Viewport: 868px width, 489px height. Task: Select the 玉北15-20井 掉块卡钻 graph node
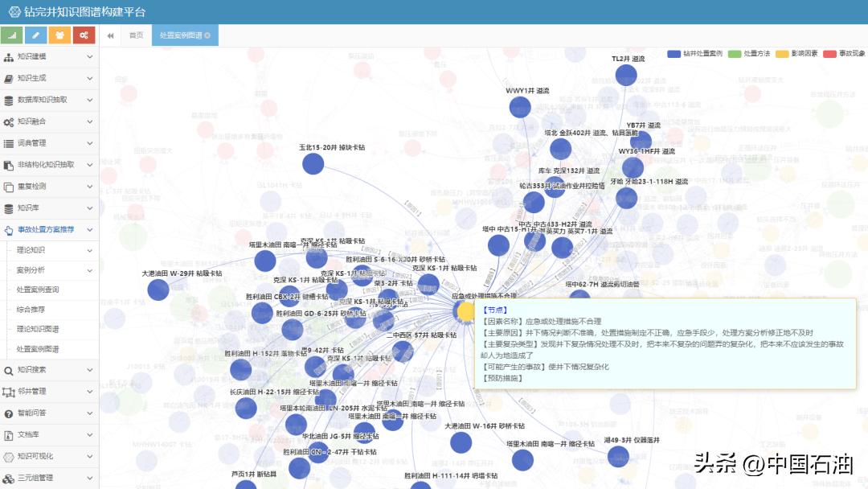coord(313,164)
